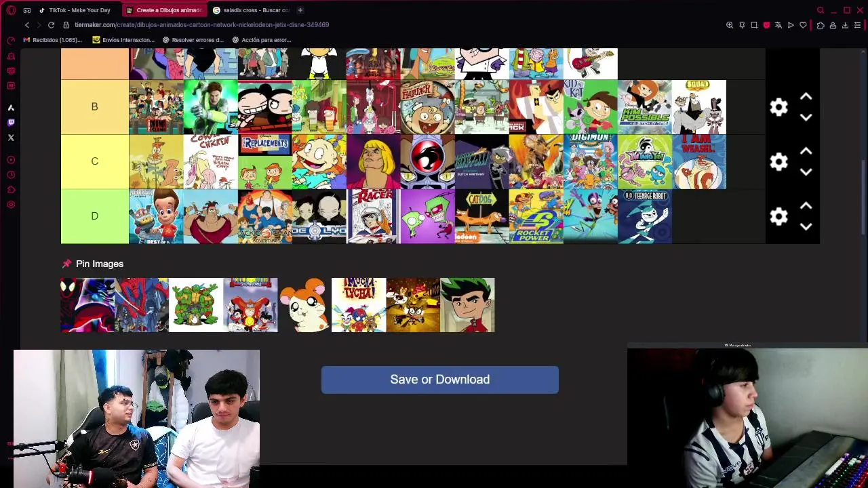This screenshot has width=868, height=488.
Task: Open extensions cube icon in toolbar
Action: (821, 25)
